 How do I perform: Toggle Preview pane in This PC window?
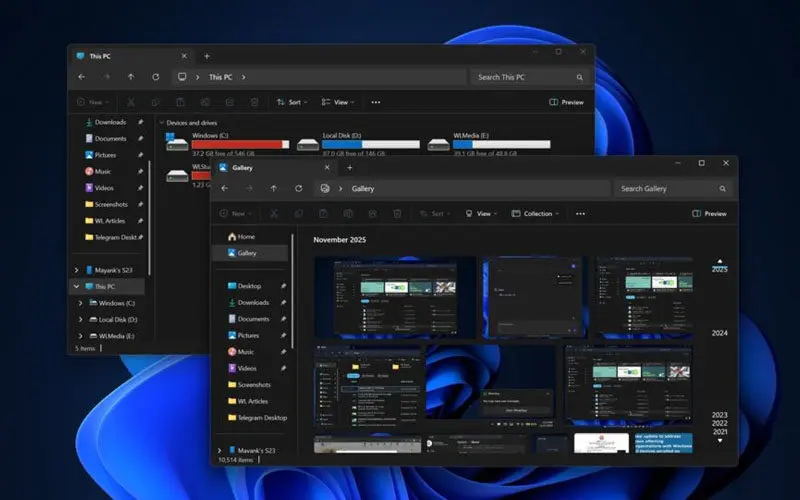point(566,102)
